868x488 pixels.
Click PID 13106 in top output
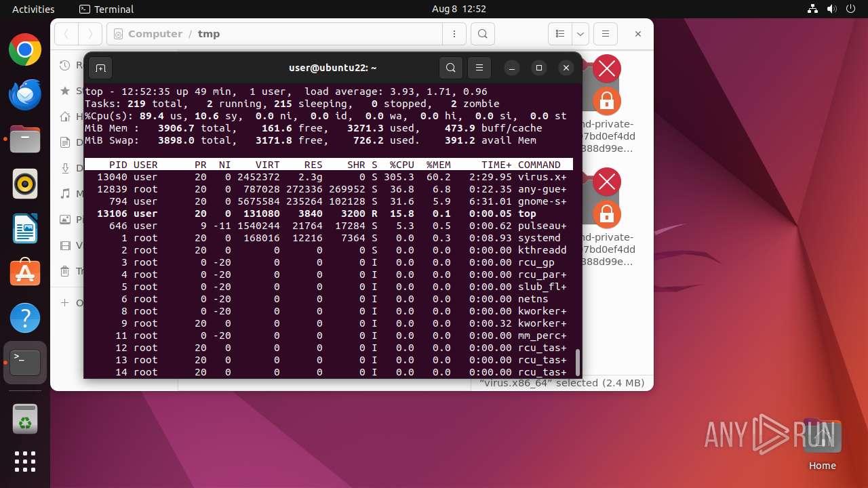(112, 213)
